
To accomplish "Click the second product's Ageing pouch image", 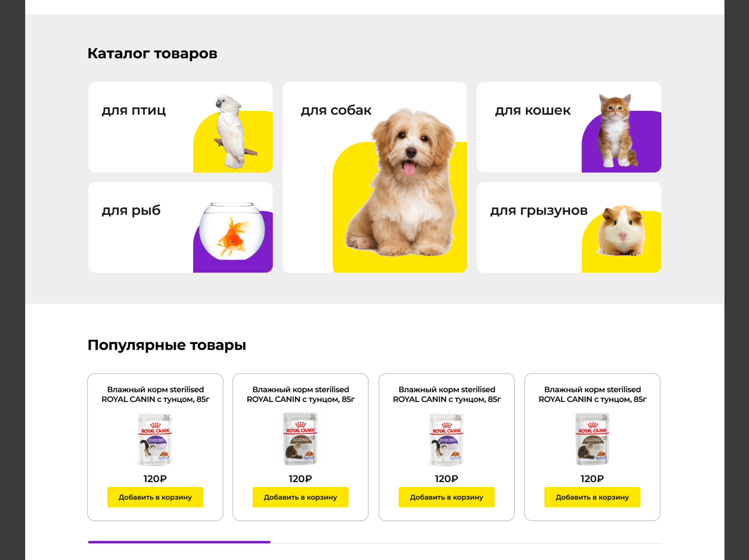I will pos(300,439).
